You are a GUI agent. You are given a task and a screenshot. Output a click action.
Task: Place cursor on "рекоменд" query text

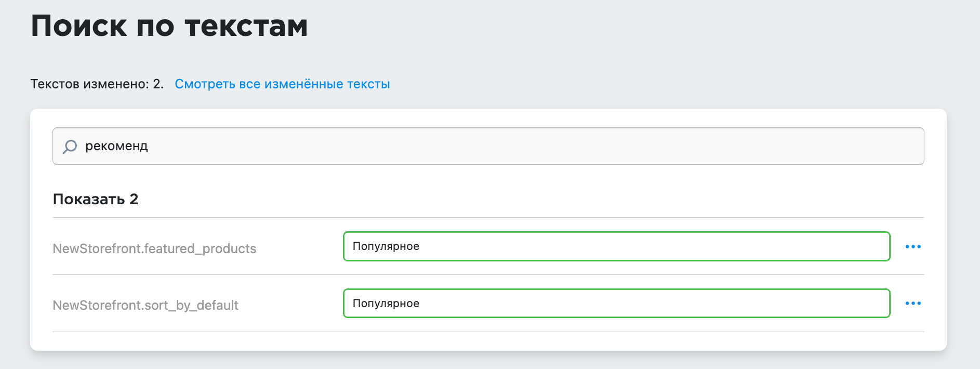point(116,147)
